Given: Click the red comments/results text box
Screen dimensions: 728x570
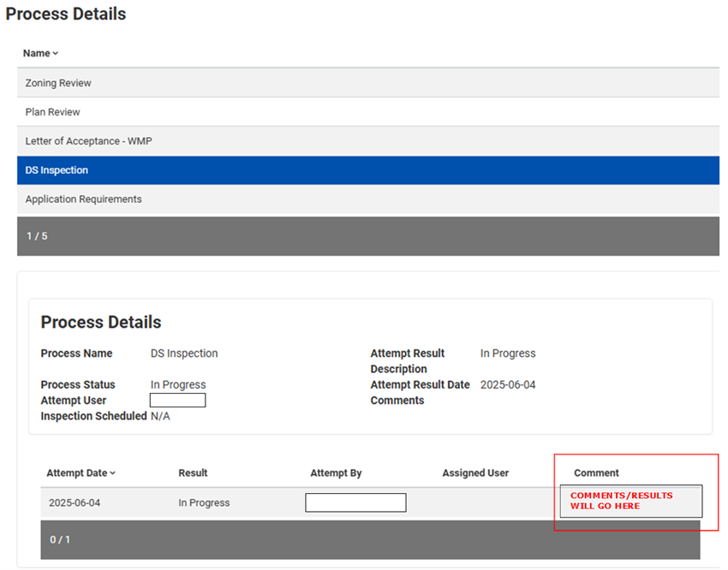Looking at the screenshot, I should click(630, 501).
